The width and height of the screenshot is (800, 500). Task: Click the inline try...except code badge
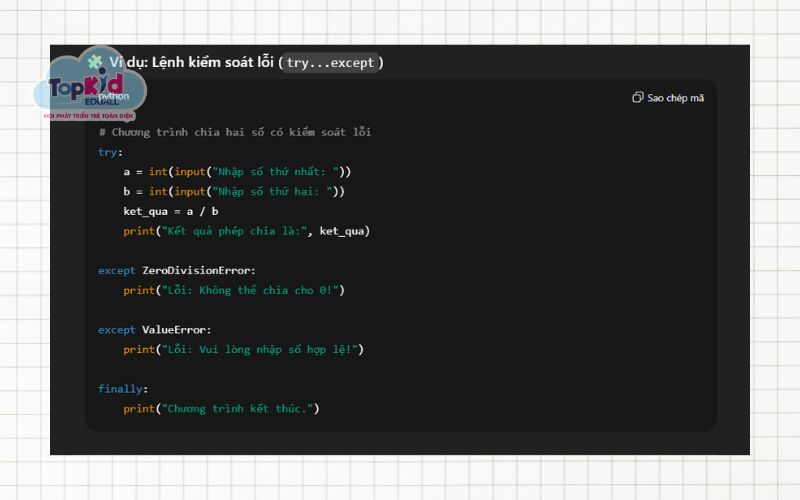tap(330, 62)
